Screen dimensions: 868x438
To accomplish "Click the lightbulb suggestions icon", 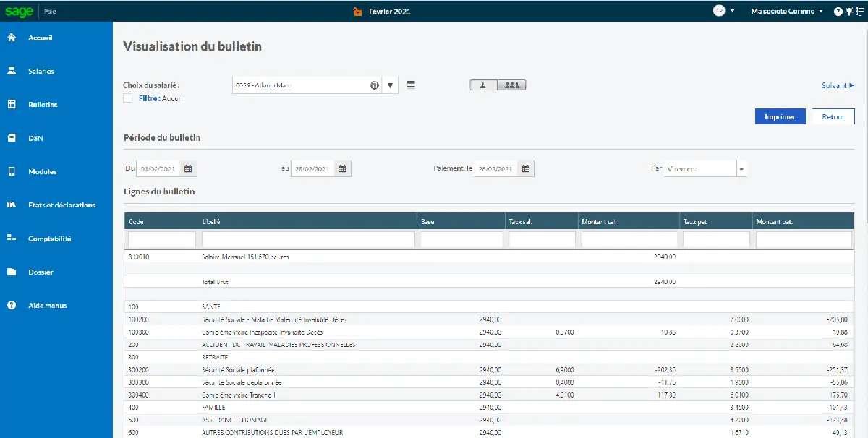I will tap(846, 11).
